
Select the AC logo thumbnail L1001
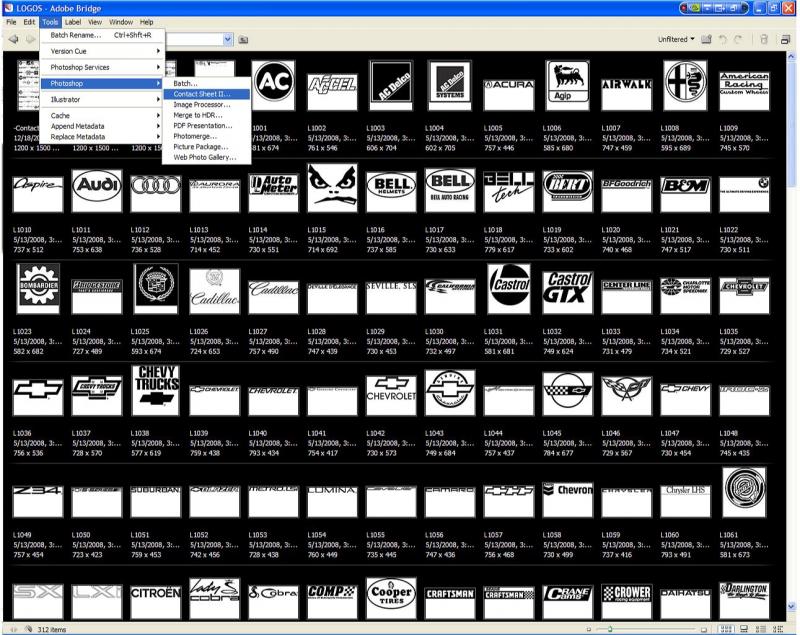[273, 85]
